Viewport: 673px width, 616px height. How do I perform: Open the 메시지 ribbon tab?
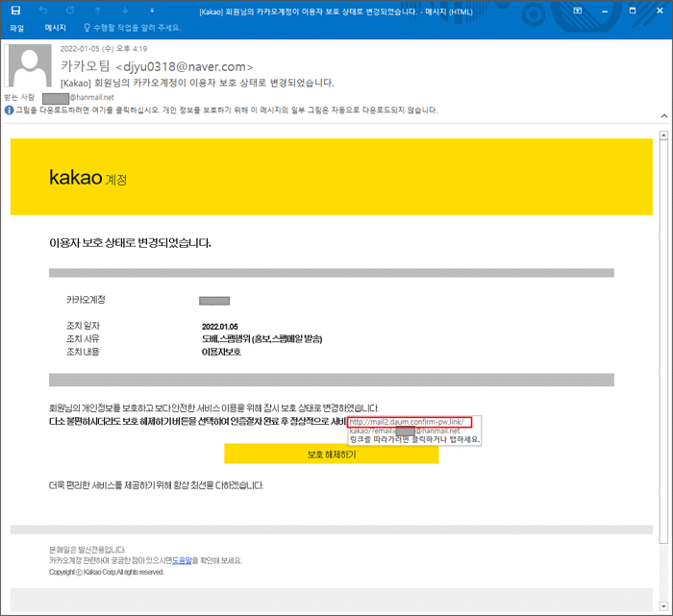[56, 28]
